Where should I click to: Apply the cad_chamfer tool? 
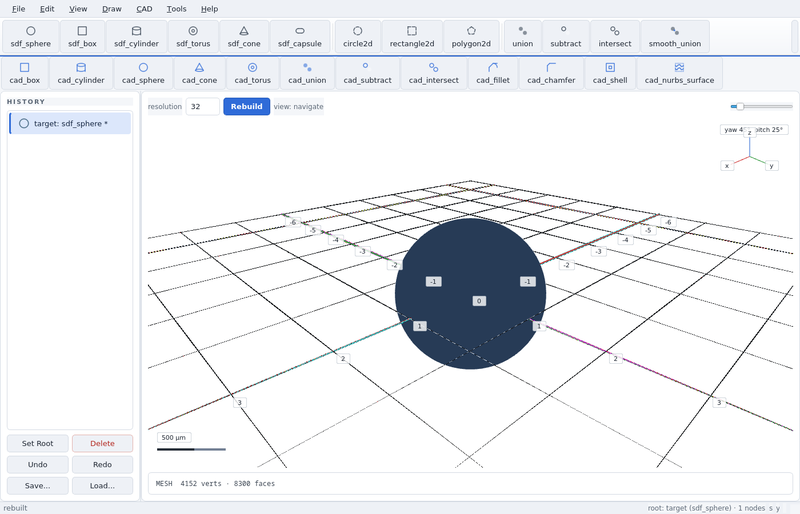click(x=551, y=74)
